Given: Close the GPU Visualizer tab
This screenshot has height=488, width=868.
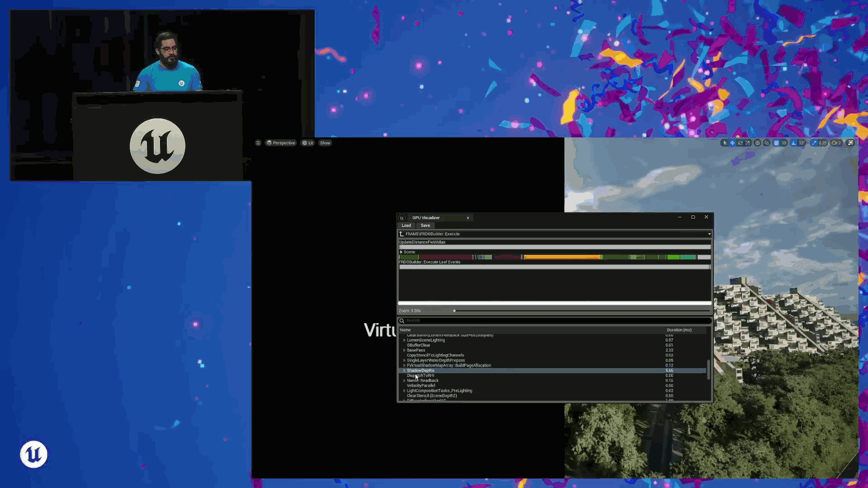Looking at the screenshot, I should (x=468, y=218).
